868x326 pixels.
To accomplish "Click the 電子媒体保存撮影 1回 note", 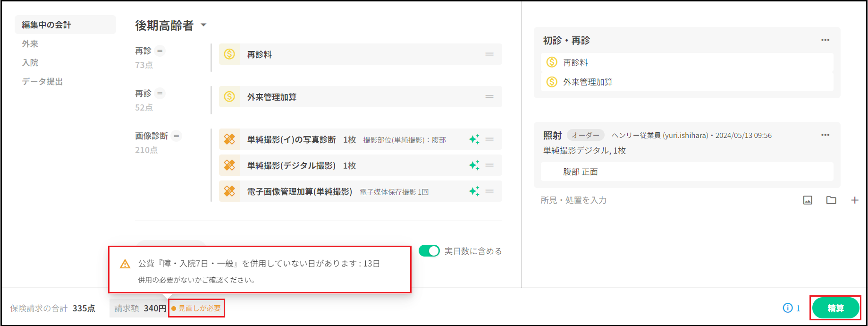I will coord(394,192).
